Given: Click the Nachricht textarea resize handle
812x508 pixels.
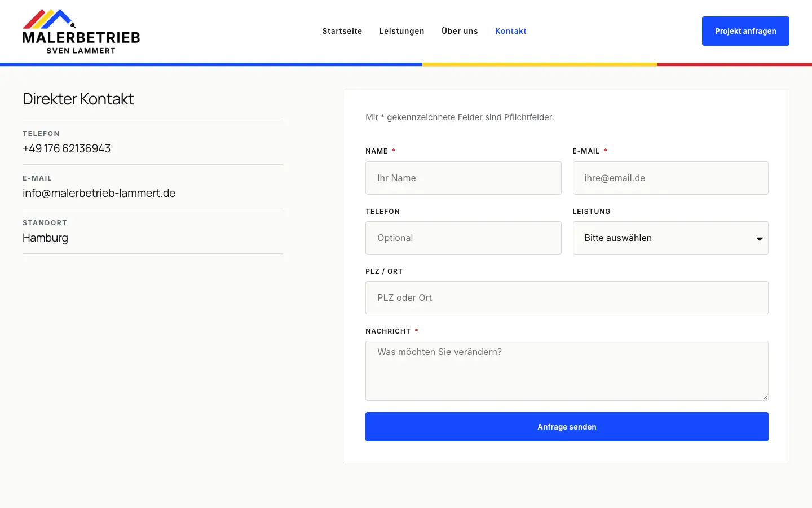Looking at the screenshot, I should click(765, 397).
